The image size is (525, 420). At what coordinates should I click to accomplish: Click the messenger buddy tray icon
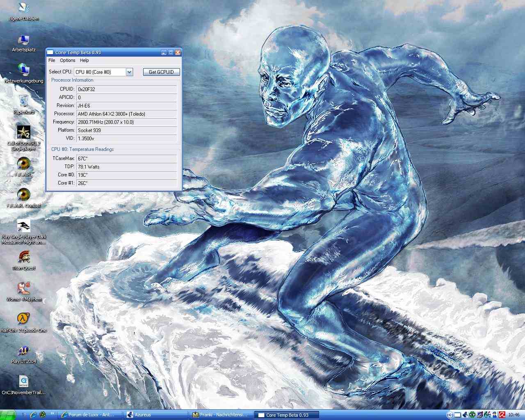(495, 415)
